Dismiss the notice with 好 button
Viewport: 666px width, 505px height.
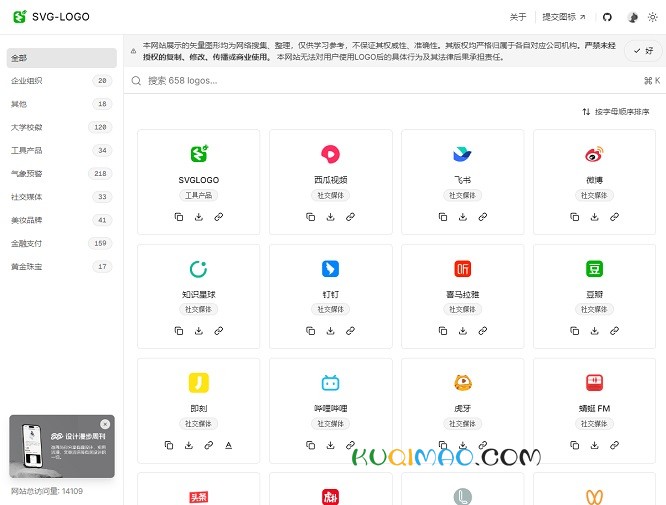[x=643, y=50]
